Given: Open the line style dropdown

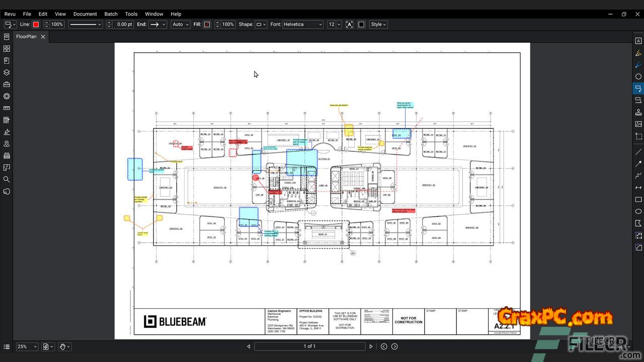Looking at the screenshot, I should click(85, 24).
